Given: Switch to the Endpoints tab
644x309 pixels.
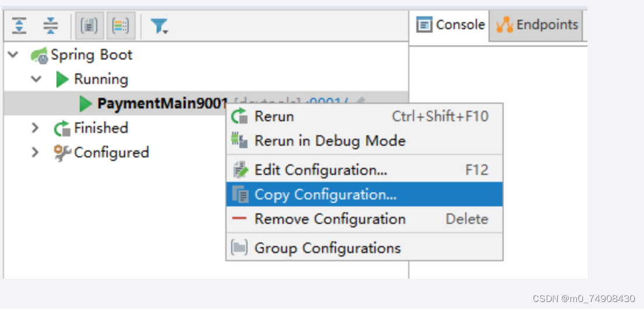Looking at the screenshot, I should point(536,25).
